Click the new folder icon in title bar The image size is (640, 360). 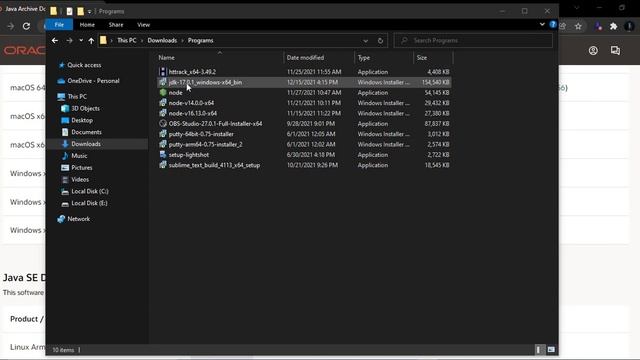(81, 11)
